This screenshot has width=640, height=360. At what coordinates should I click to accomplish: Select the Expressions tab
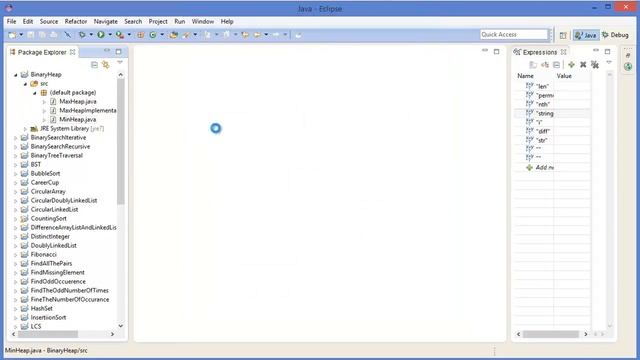(x=540, y=52)
